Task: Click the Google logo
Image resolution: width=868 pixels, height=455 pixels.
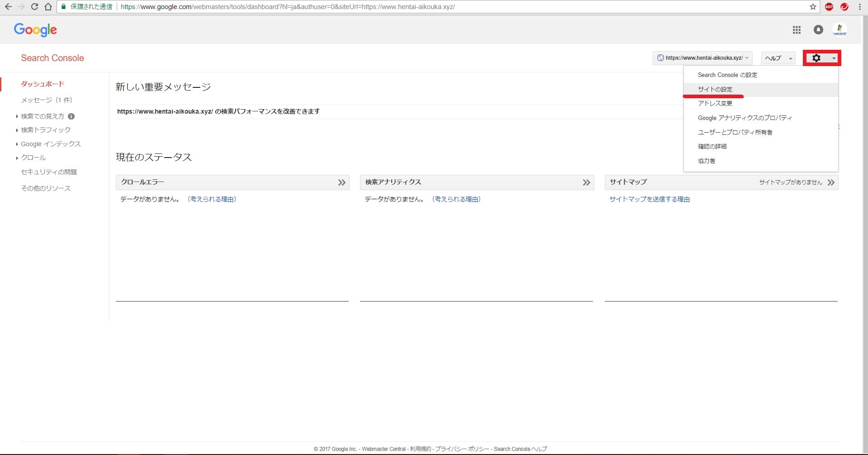Action: (x=35, y=30)
